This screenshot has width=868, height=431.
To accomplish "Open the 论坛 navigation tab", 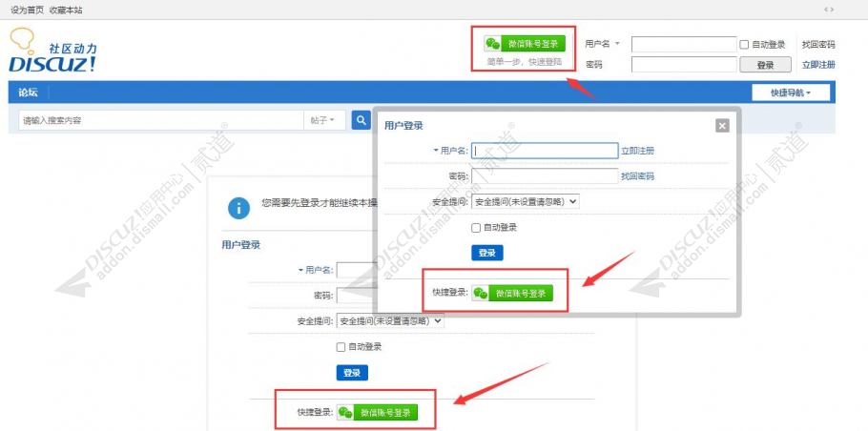I will (29, 92).
